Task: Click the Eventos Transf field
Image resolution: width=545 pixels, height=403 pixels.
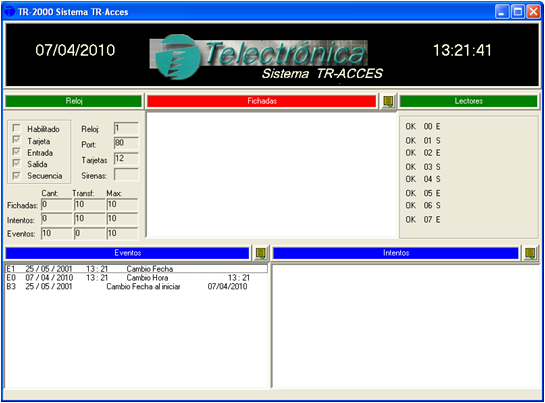Action: (x=89, y=234)
